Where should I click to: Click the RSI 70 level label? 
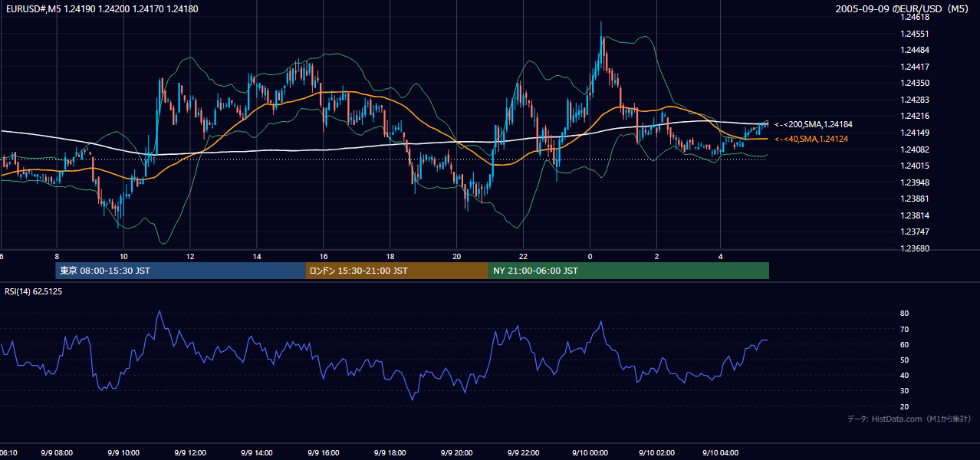(904, 329)
